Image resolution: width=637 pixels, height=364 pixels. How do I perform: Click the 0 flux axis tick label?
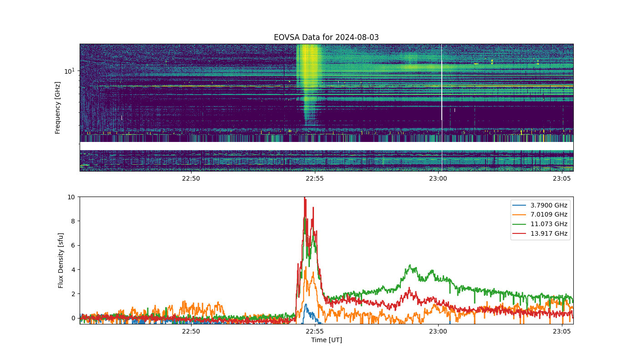[74, 318]
